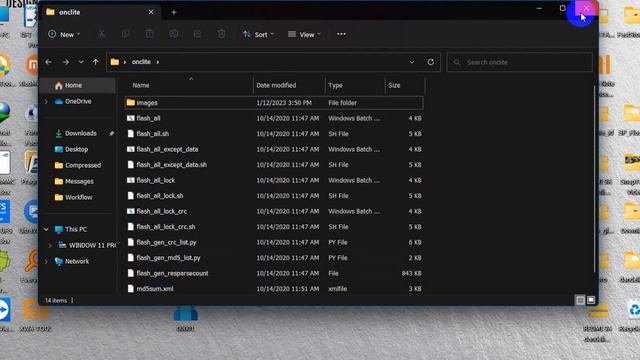Select flash_gen_resparsecount file
Viewport: 640px width, 360px height.
(x=273, y=273)
